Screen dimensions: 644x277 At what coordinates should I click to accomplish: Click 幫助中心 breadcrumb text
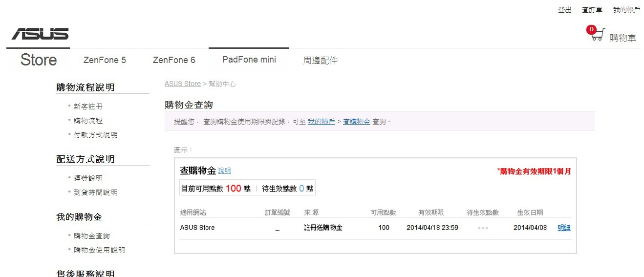coord(222,84)
